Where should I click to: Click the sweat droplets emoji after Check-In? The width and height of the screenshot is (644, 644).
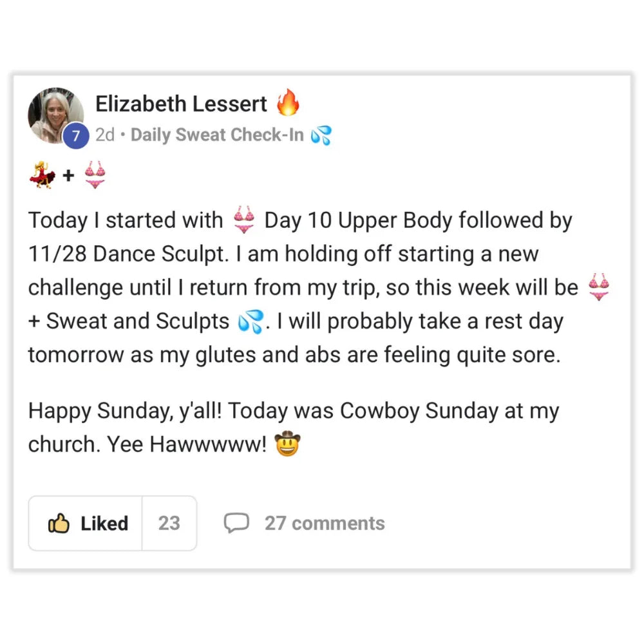(x=321, y=135)
